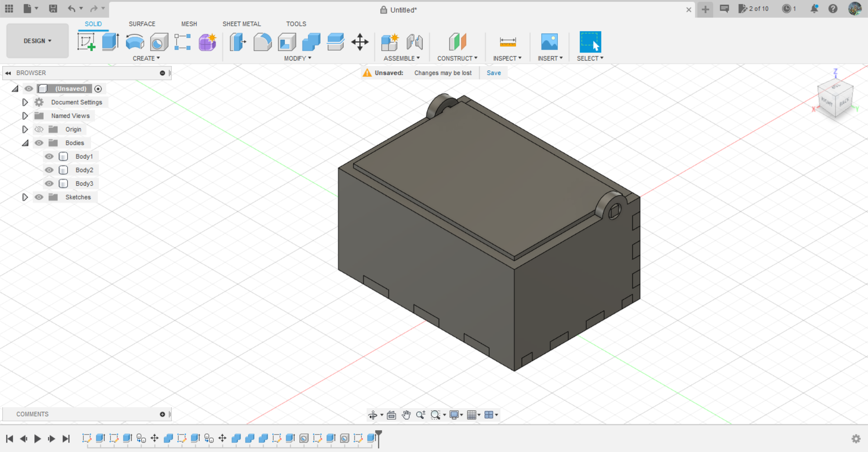Select the Create Form tool
This screenshot has height=452, width=868.
pyautogui.click(x=208, y=42)
